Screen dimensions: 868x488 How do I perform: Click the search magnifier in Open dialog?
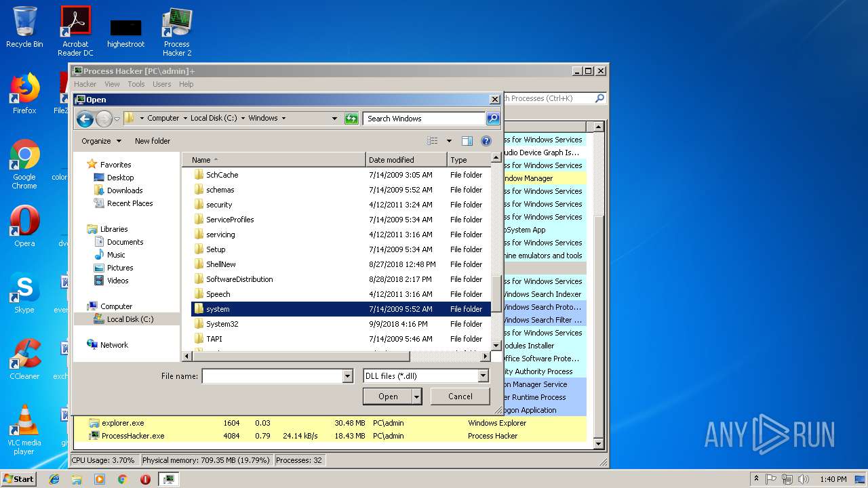tap(493, 119)
